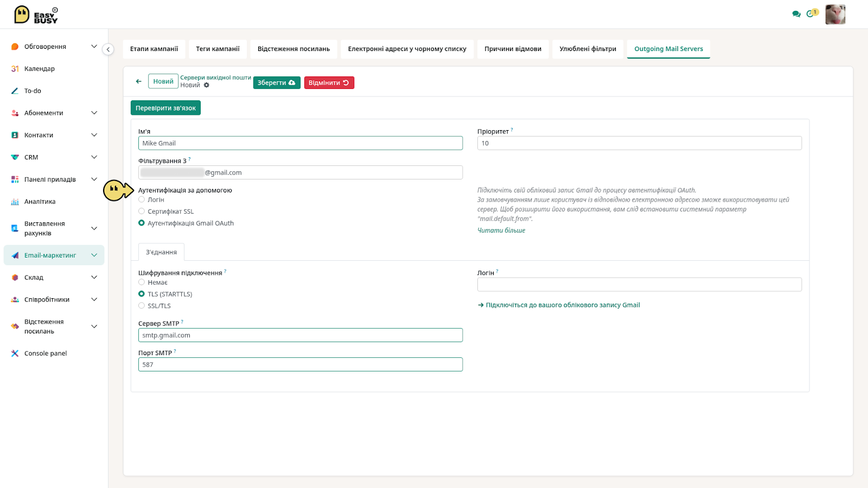This screenshot has height=488, width=868.
Task: Collapse the sidebar with arrow button
Action: click(x=108, y=49)
